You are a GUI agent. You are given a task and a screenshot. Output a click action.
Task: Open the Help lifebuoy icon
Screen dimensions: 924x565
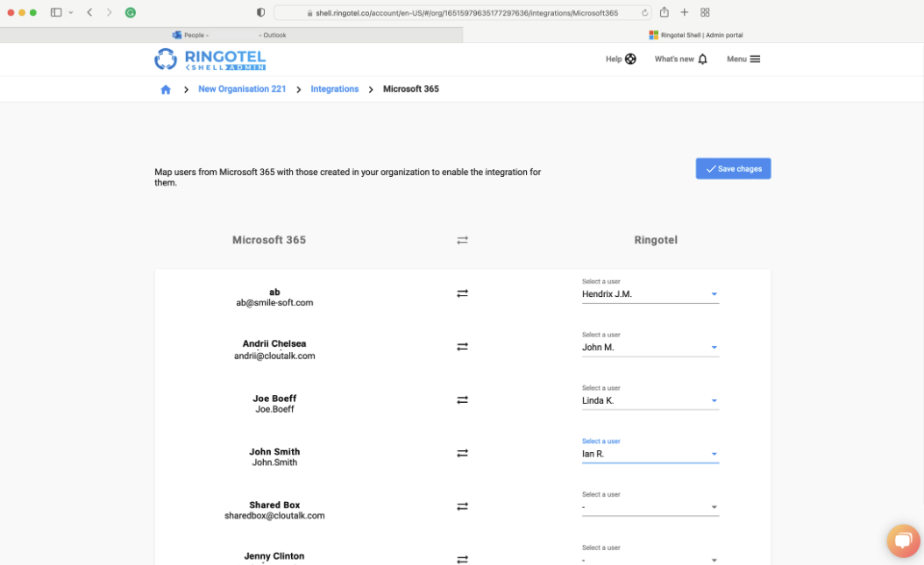(630, 59)
